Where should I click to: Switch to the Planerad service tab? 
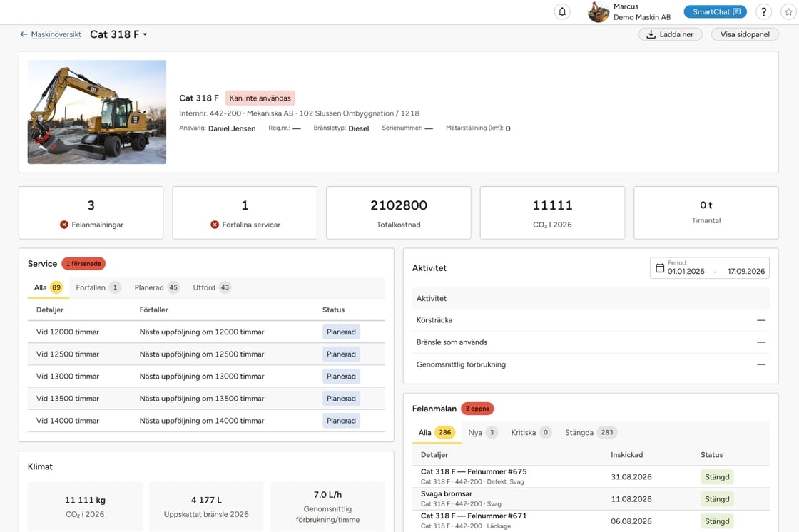tap(157, 287)
